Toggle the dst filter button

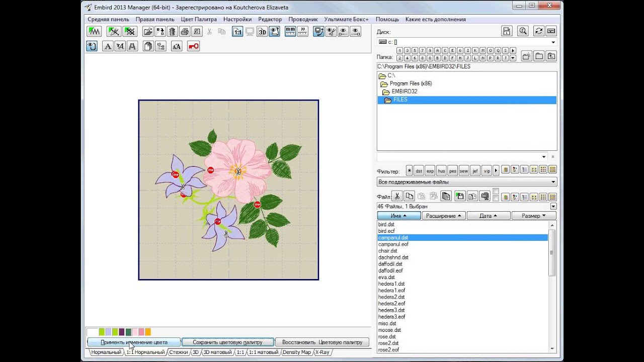[419, 171]
